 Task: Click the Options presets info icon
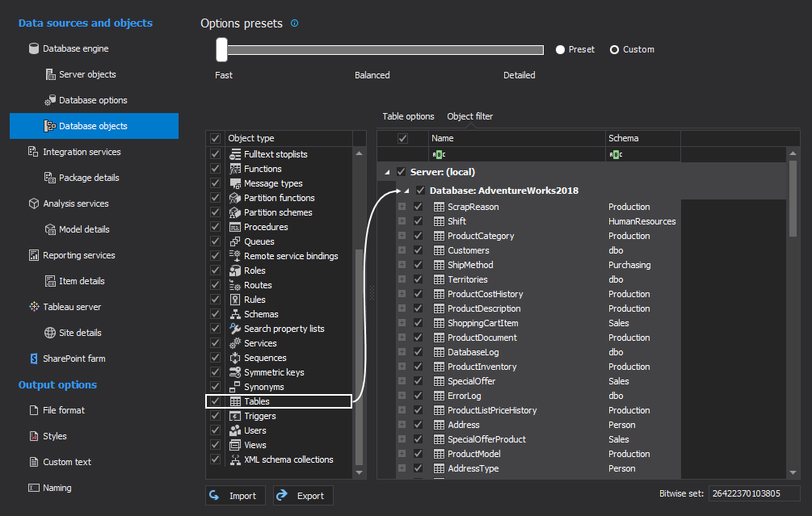[x=294, y=23]
